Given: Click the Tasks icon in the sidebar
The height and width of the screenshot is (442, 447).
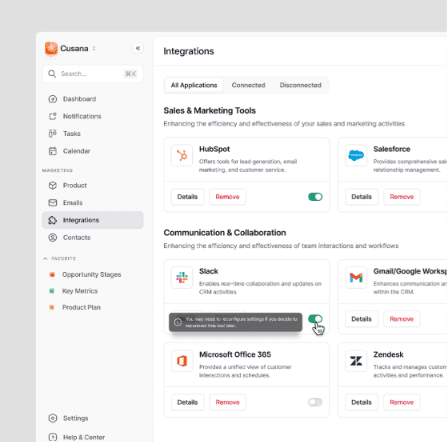Looking at the screenshot, I should 53,134.
